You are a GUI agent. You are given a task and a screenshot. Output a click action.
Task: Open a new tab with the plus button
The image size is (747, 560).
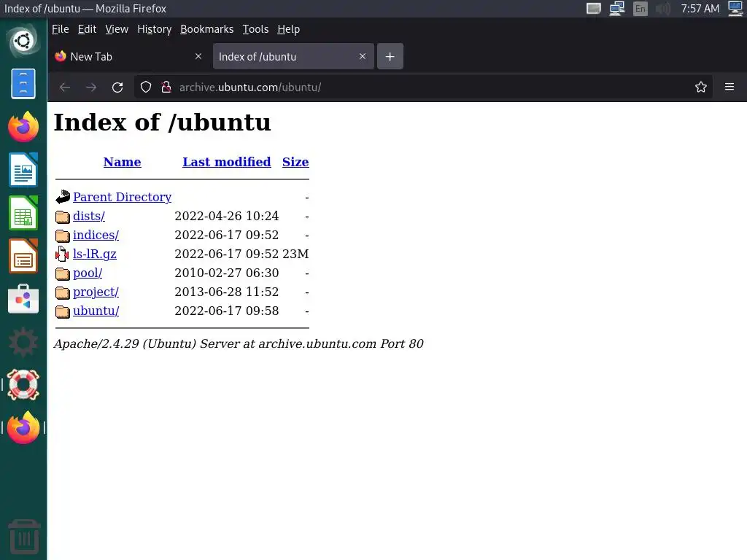(390, 57)
